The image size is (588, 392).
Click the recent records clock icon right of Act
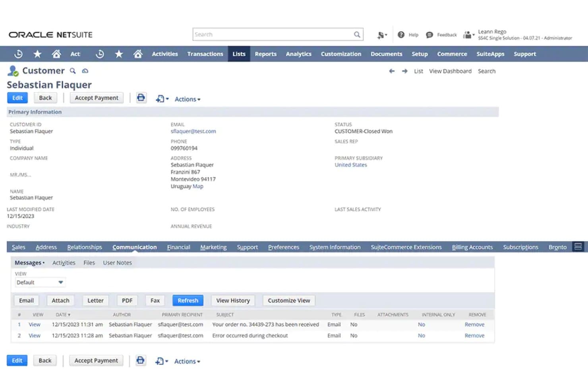coord(100,54)
